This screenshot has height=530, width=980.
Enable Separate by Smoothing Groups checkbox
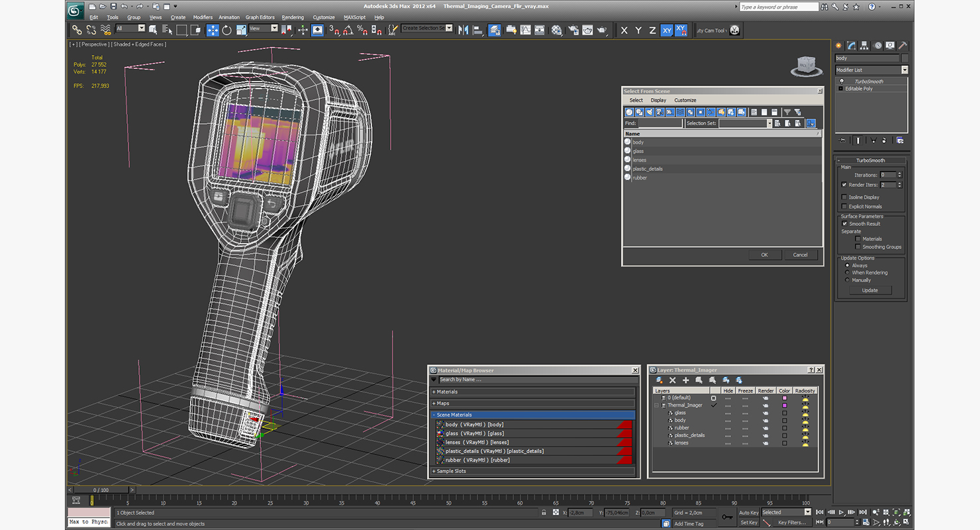858,246
